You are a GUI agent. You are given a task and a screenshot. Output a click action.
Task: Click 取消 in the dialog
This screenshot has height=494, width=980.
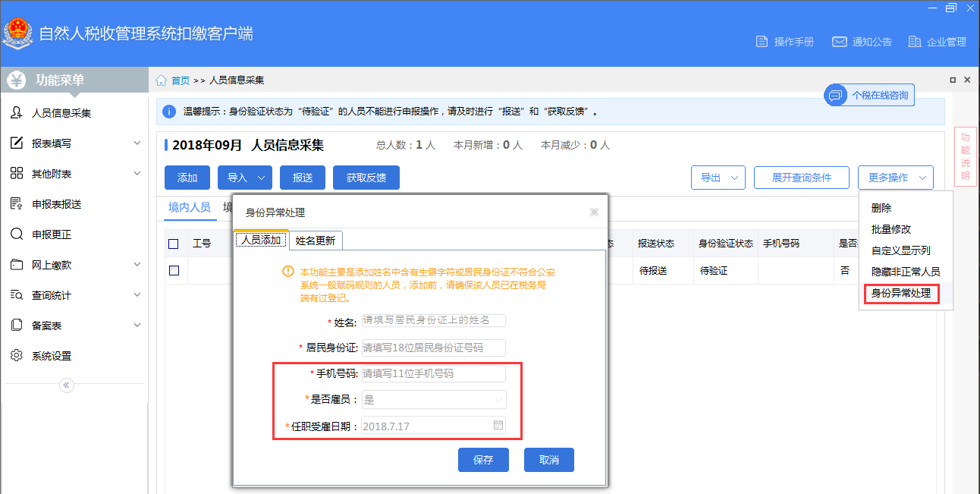549,460
